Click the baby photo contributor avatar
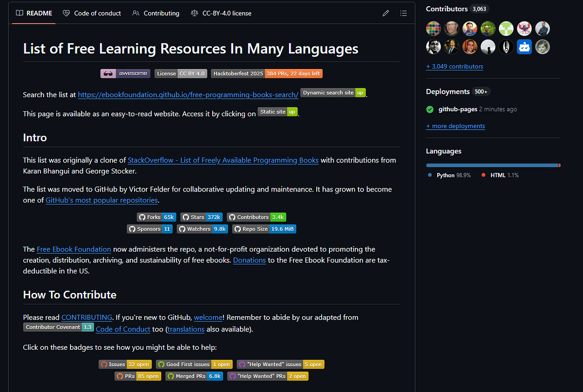Screen dimensions: 583x392 pyautogui.click(x=543, y=47)
